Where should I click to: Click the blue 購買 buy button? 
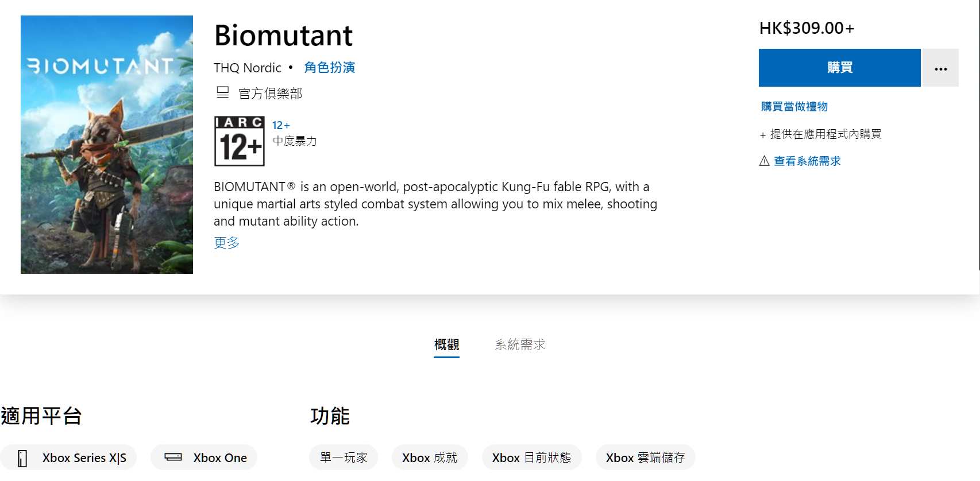(839, 68)
